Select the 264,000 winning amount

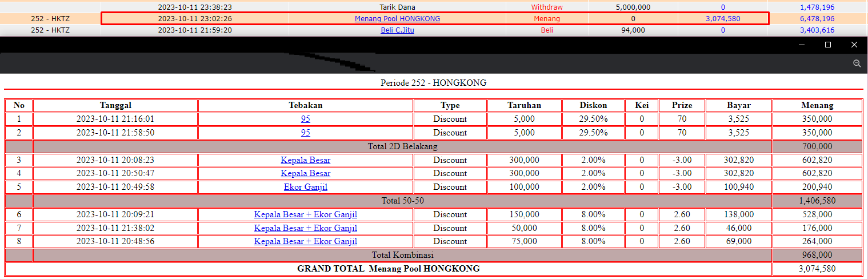click(817, 241)
